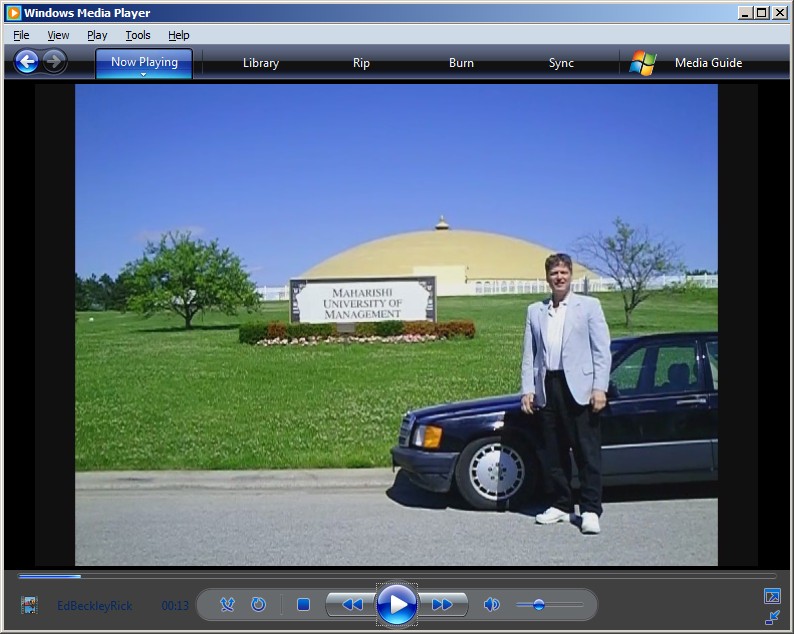Switch to full screen view
The width and height of the screenshot is (794, 634).
pyautogui.click(x=771, y=596)
